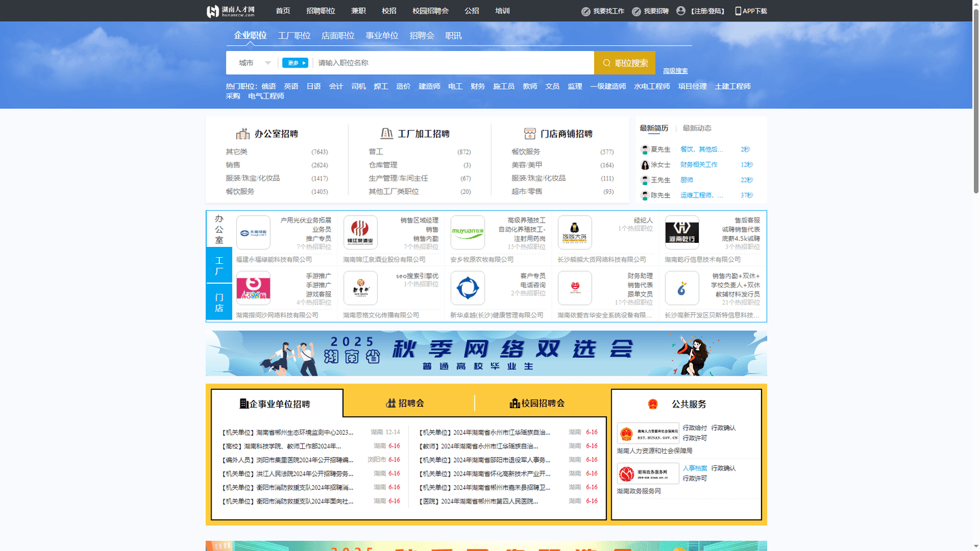Image resolution: width=980 pixels, height=551 pixels.
Task: Click 王先生 resume avatar
Action: 644,180
